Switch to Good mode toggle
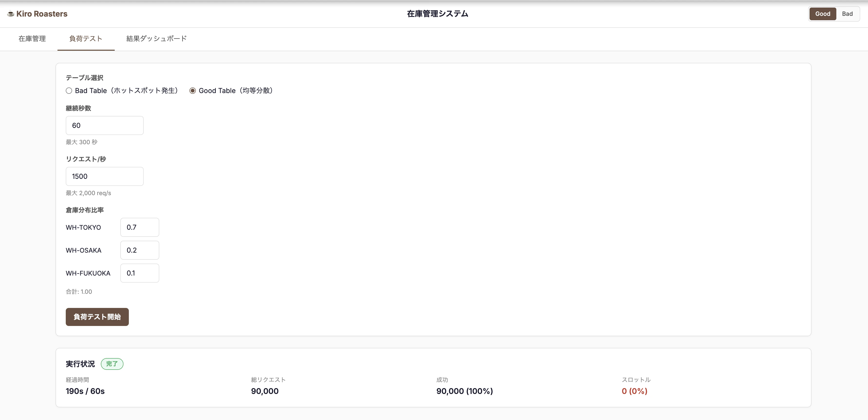The width and height of the screenshot is (868, 420). coord(822,14)
